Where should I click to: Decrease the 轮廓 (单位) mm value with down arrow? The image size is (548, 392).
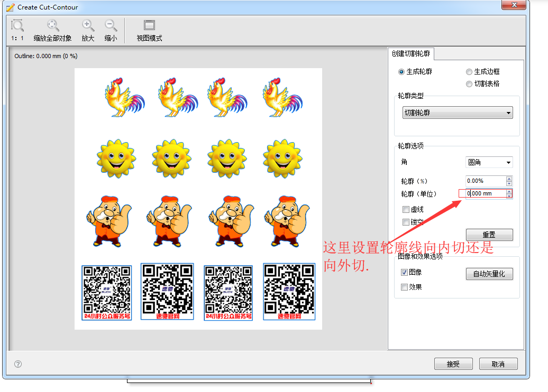[509, 196]
